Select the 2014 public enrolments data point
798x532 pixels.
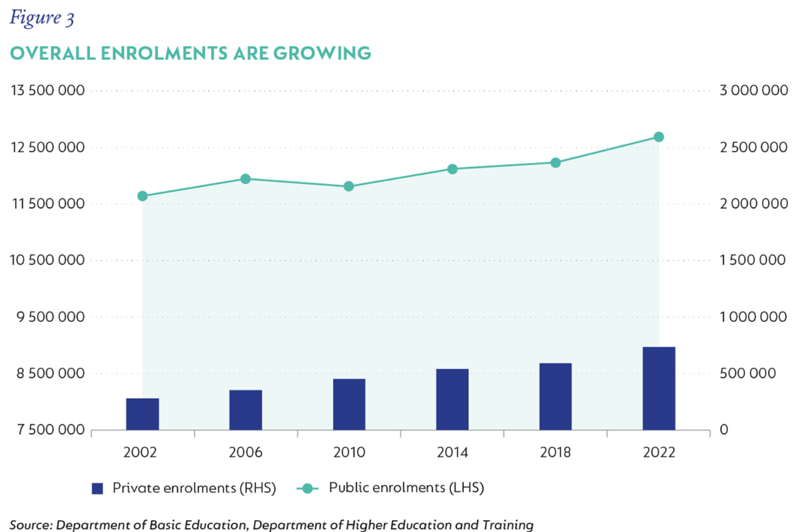point(452,169)
